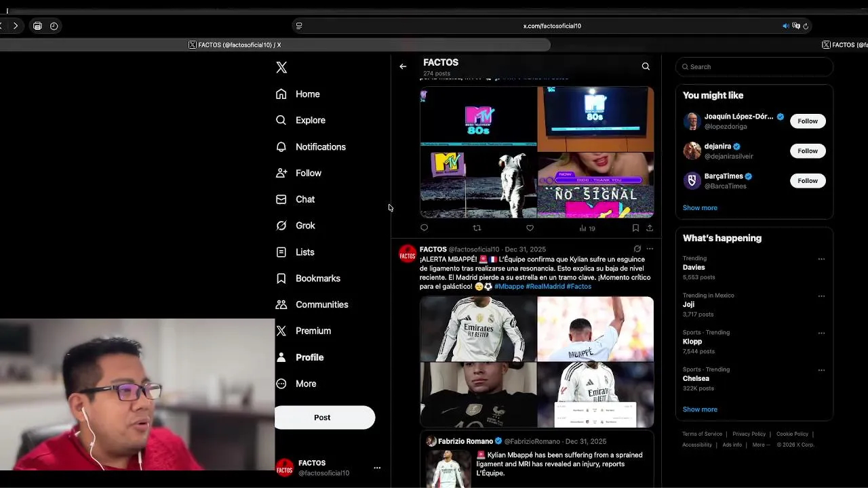Open more options on the Mbappé post

click(650, 249)
